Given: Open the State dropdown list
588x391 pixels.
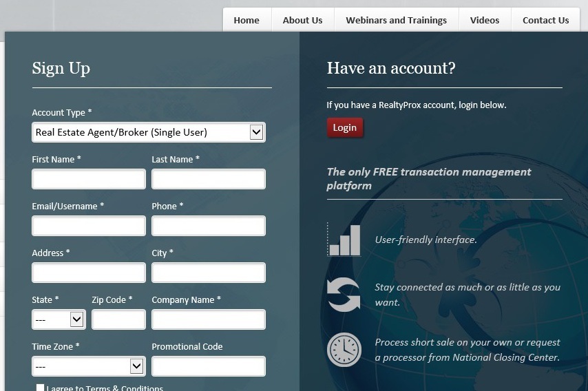Looking at the screenshot, I should 59,319.
